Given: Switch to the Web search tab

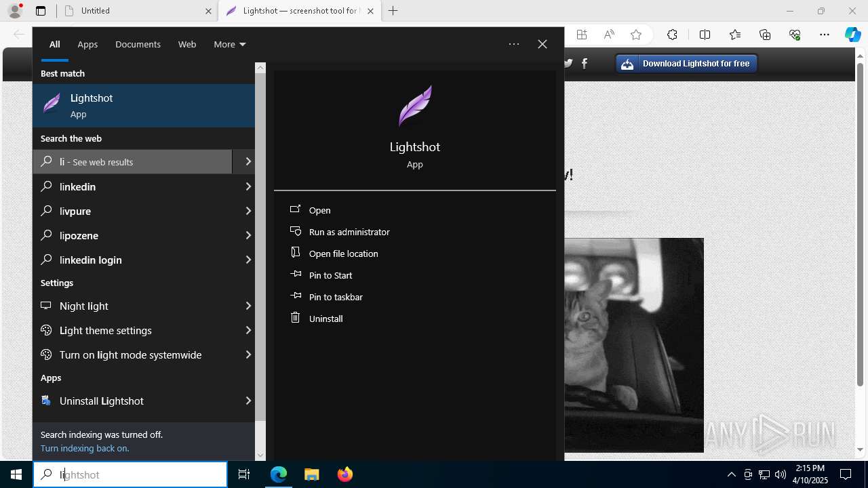Looking at the screenshot, I should (187, 44).
